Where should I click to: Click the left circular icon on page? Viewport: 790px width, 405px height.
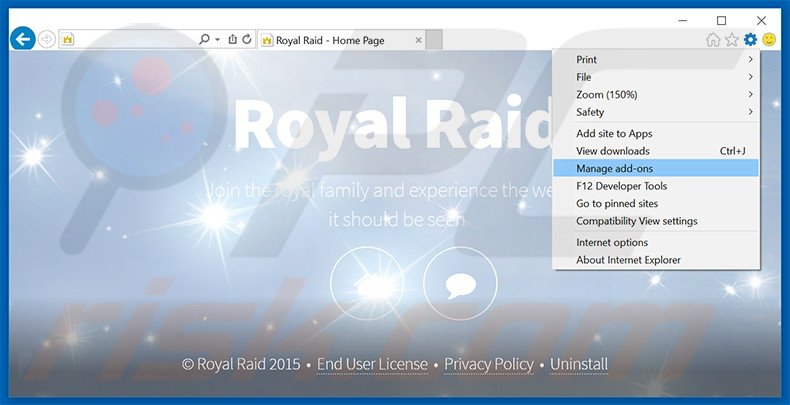pos(367,284)
